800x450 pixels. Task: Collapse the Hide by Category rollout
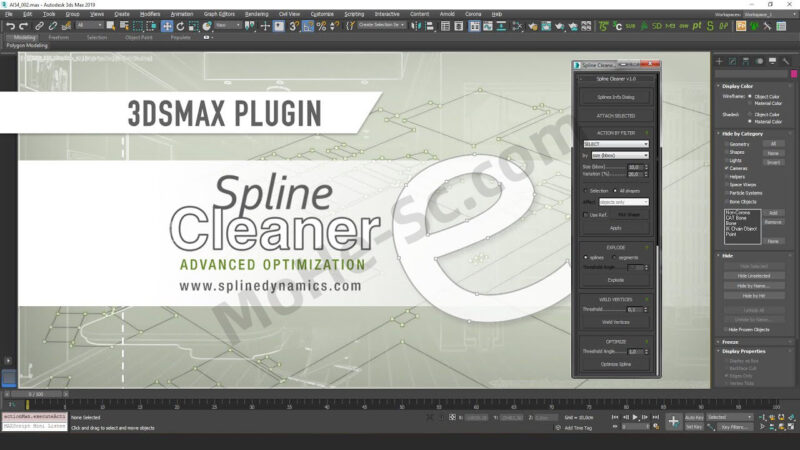(742, 134)
